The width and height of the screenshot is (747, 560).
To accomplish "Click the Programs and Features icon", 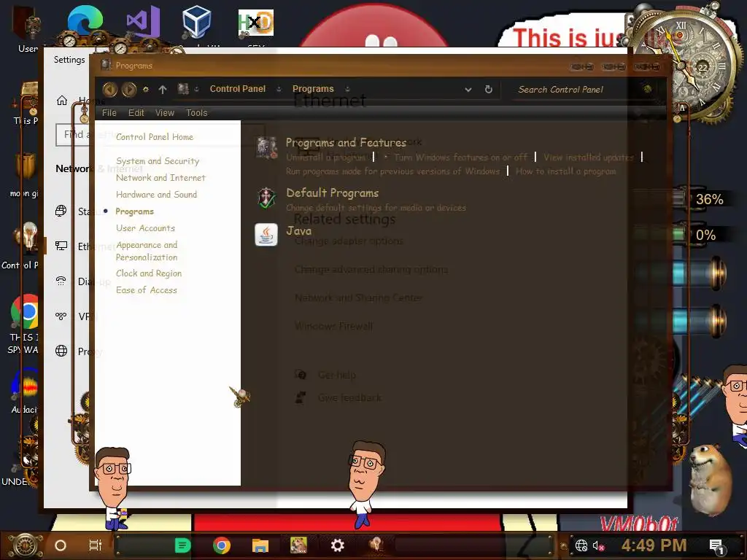I will click(267, 147).
